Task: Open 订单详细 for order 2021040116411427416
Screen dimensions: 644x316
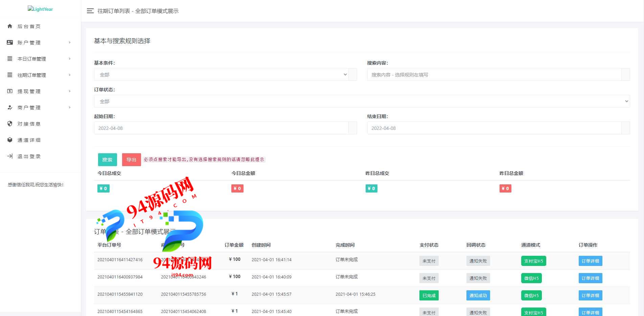Action: coord(590,261)
